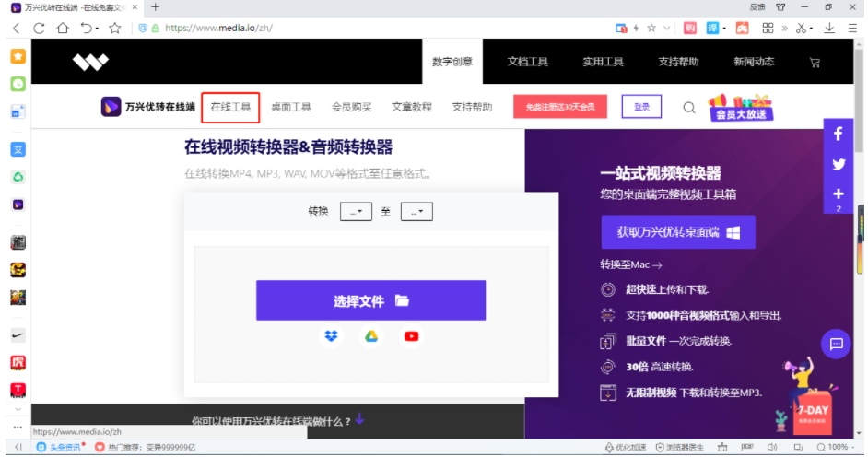Click the Wondershare logo in black header
Screen dimensions: 868x457
[x=90, y=62]
